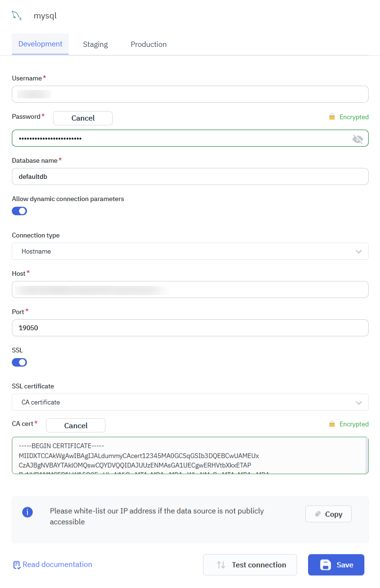This screenshot has width=380, height=588.
Task: Run Test connection
Action: point(250,565)
